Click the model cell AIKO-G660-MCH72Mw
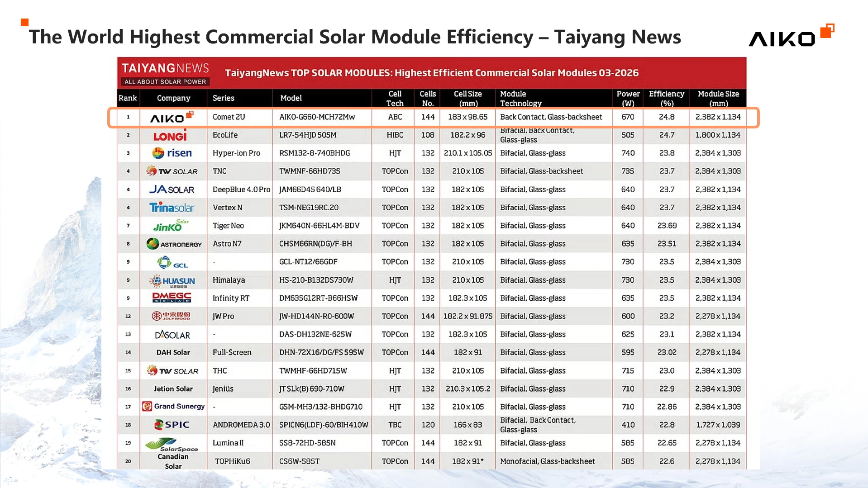 [x=317, y=117]
